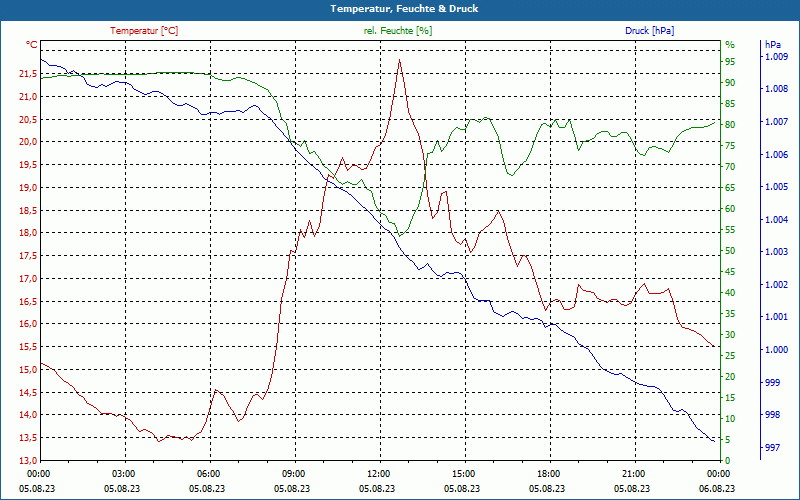The width and height of the screenshot is (800, 500).
Task: Click the '1.007' tick on the pressure axis
Action: (x=777, y=121)
